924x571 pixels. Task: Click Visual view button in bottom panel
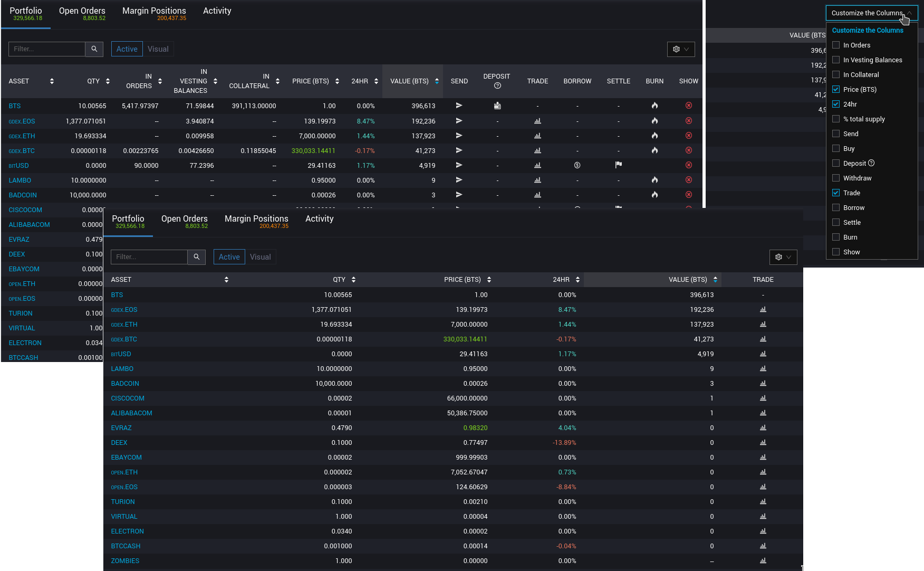(x=261, y=257)
